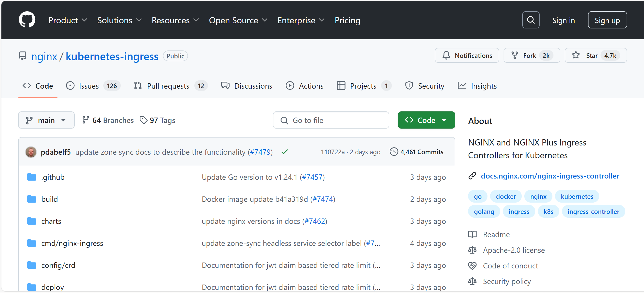Select the ingress-controller topic tag
This screenshot has height=293, width=644.
point(593,212)
